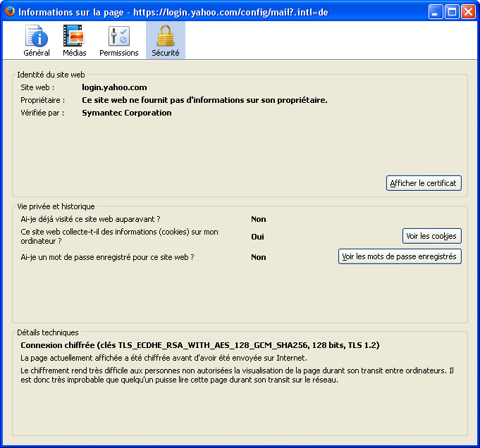The height and width of the screenshot is (448, 480).
Task: Click 'Ce site web collecte-t-il' cookies question
Action: (x=119, y=237)
